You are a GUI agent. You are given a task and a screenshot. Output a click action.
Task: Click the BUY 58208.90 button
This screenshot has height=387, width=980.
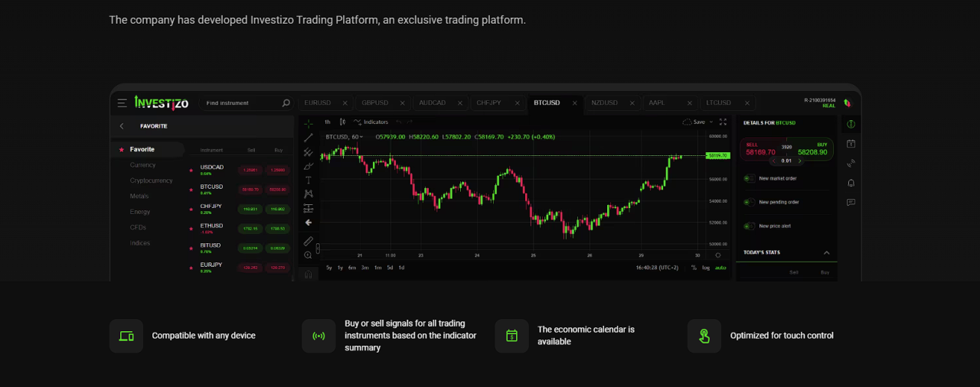[x=812, y=148]
